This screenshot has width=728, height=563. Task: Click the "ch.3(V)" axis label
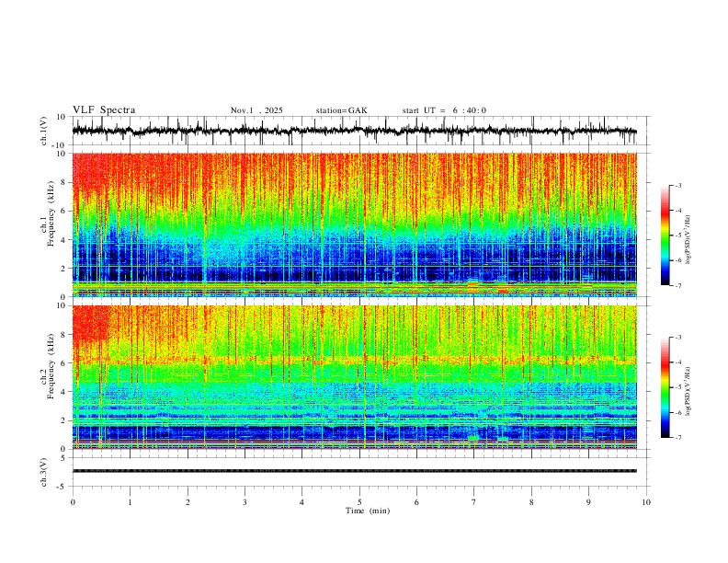pos(44,472)
